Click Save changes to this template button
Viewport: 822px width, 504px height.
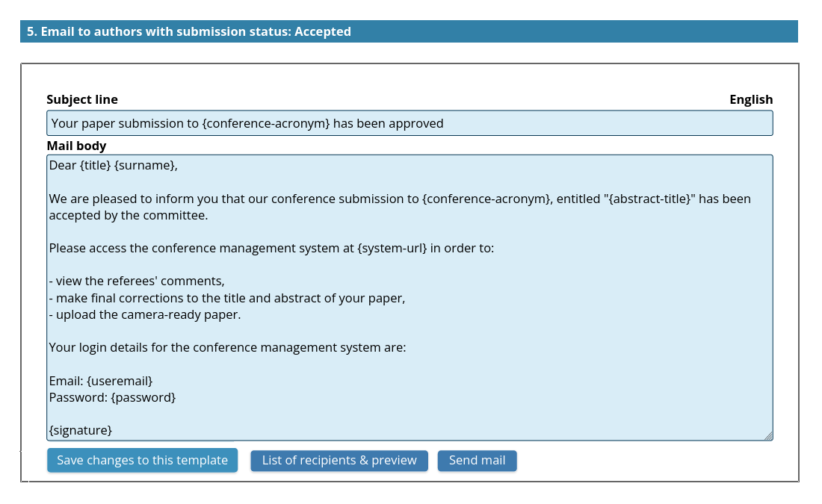[x=142, y=460]
